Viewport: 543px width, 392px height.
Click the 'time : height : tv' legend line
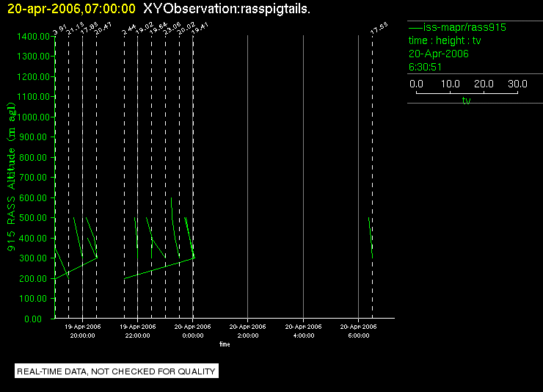[445, 40]
